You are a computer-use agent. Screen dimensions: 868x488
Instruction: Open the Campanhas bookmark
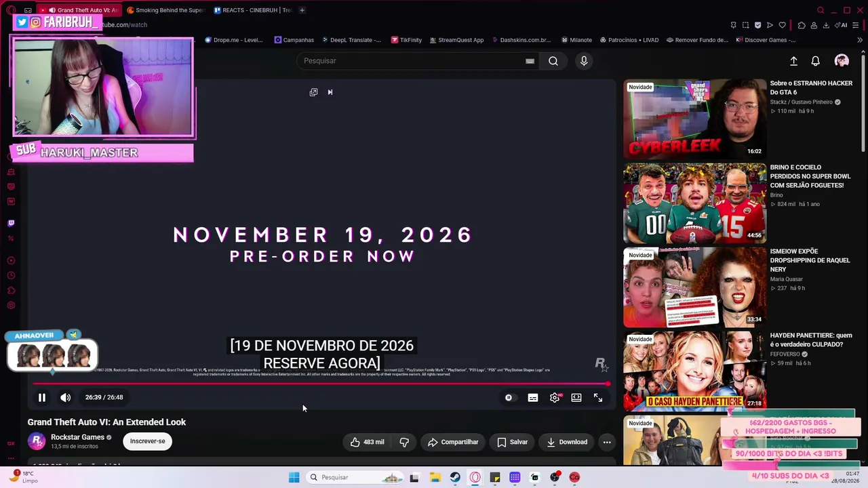click(294, 40)
